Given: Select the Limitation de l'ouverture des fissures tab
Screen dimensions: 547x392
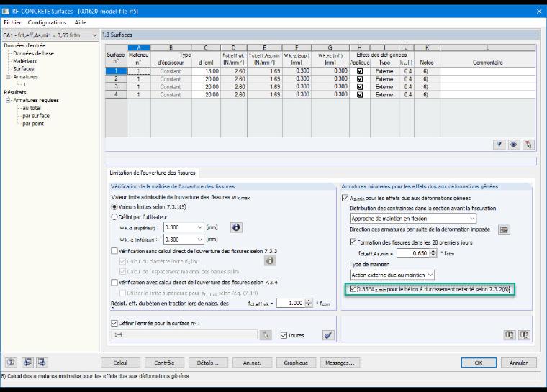Looking at the screenshot, I should [x=152, y=173].
